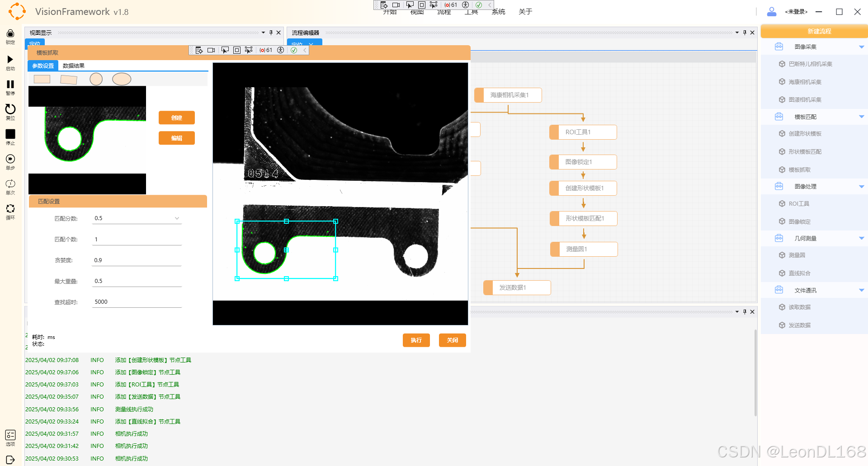The width and height of the screenshot is (868, 466).
Task: Open the 系统 menu
Action: (498, 12)
